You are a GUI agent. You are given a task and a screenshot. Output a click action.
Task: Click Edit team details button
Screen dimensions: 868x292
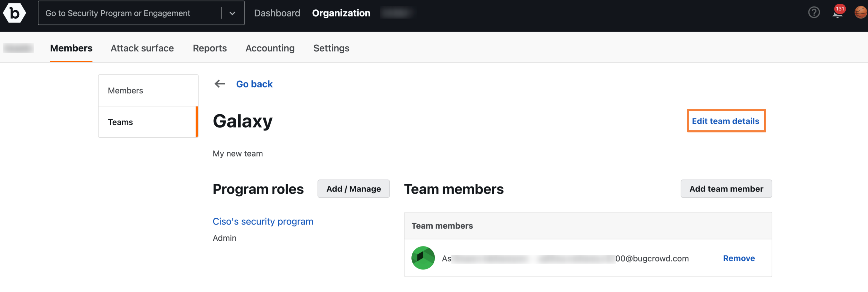pyautogui.click(x=726, y=121)
